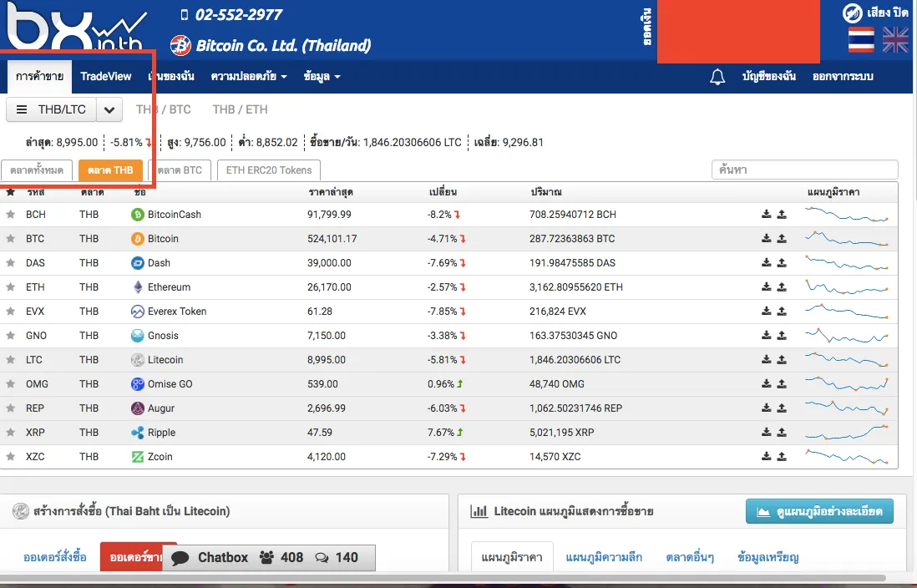The image size is (917, 588).
Task: Open the ข้อมูลเหรียญ coin info tab
Action: click(x=768, y=557)
